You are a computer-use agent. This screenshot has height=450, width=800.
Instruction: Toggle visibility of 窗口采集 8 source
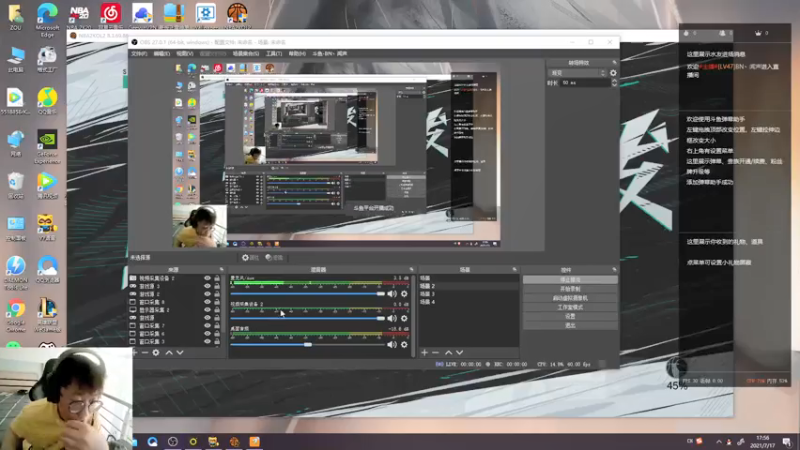pyautogui.click(x=207, y=302)
